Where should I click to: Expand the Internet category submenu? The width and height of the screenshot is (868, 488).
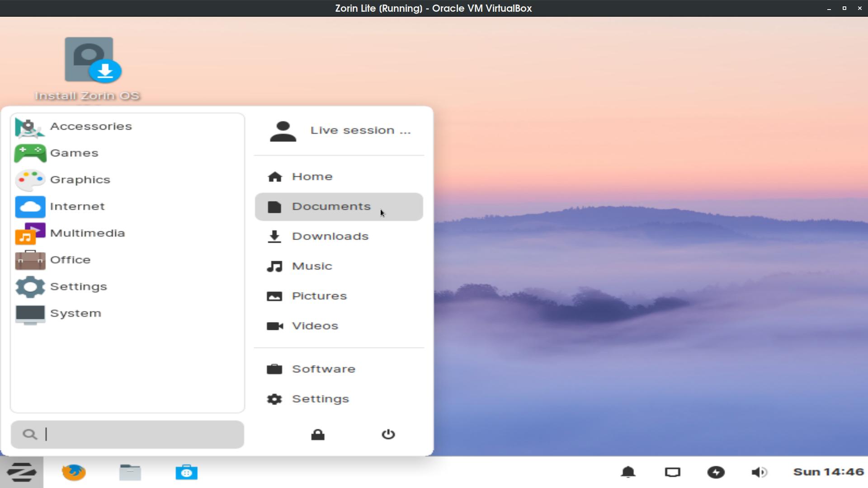[x=77, y=206]
